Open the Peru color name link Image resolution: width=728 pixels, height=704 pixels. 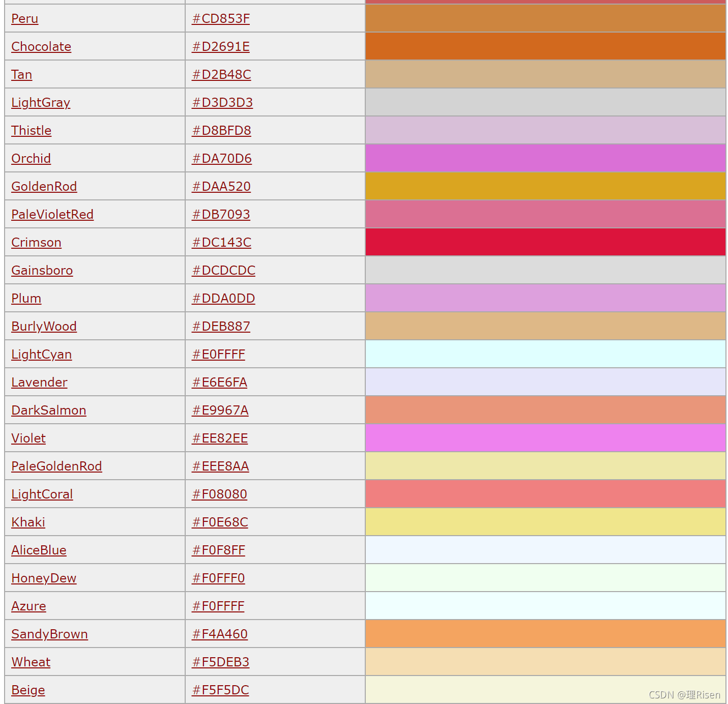(25, 19)
